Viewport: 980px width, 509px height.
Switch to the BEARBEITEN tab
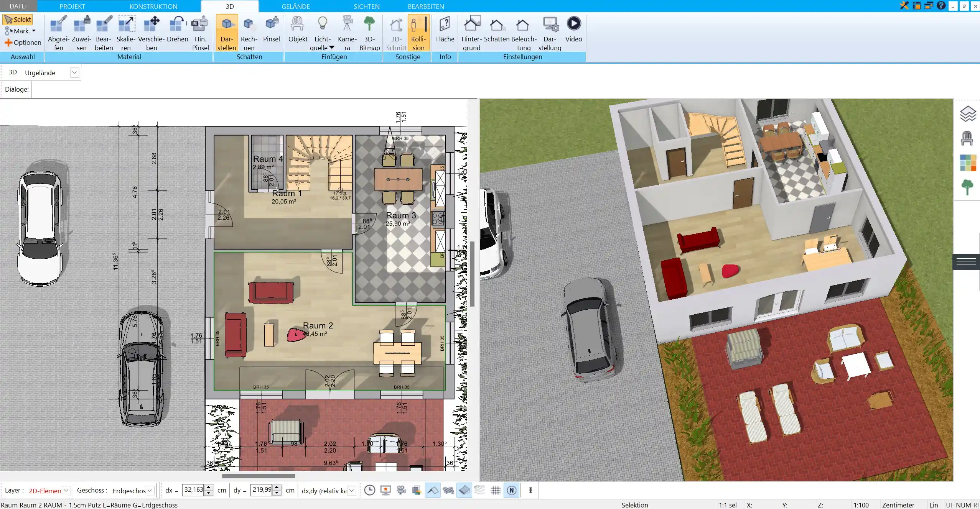pyautogui.click(x=426, y=6)
